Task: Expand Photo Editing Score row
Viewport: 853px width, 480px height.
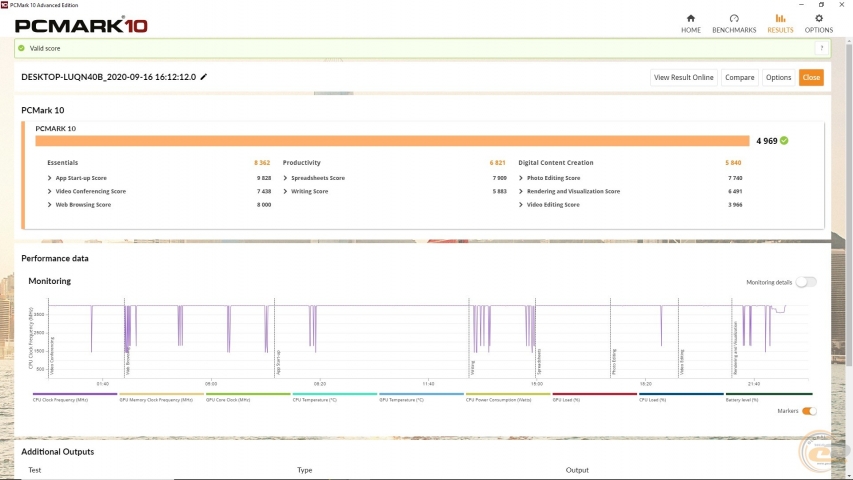Action: (x=521, y=178)
